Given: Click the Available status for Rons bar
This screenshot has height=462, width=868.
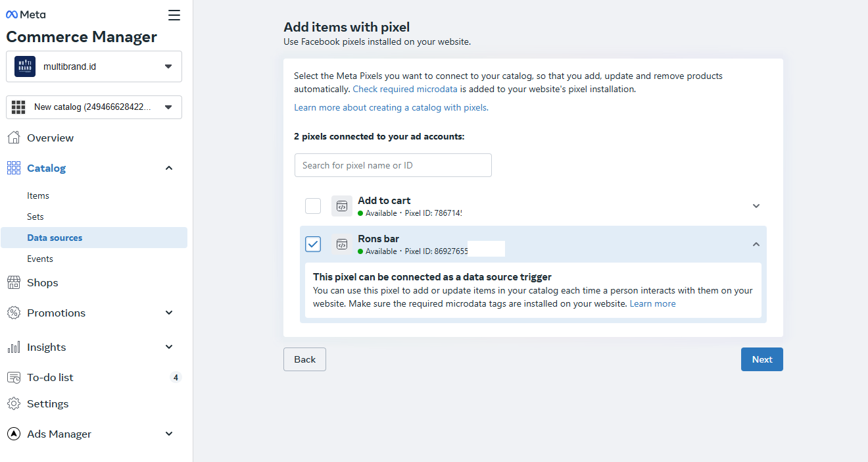Looking at the screenshot, I should (x=377, y=251).
